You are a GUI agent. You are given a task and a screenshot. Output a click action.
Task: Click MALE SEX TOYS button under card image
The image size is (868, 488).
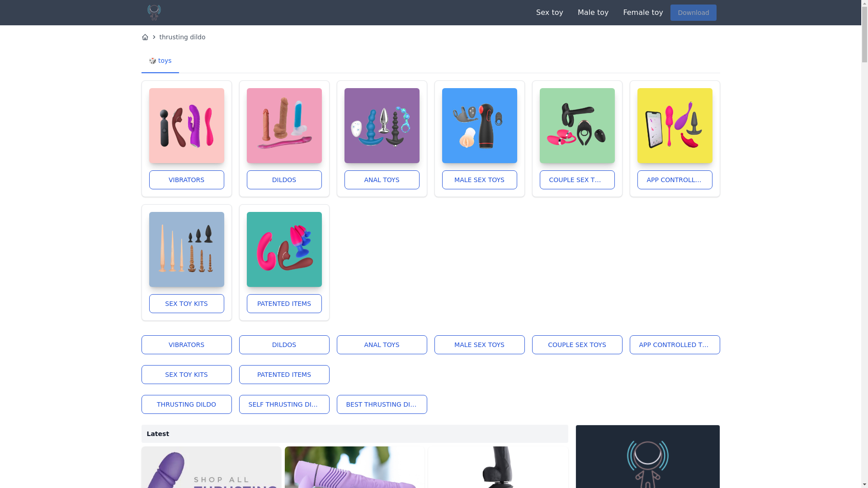pyautogui.click(x=479, y=180)
